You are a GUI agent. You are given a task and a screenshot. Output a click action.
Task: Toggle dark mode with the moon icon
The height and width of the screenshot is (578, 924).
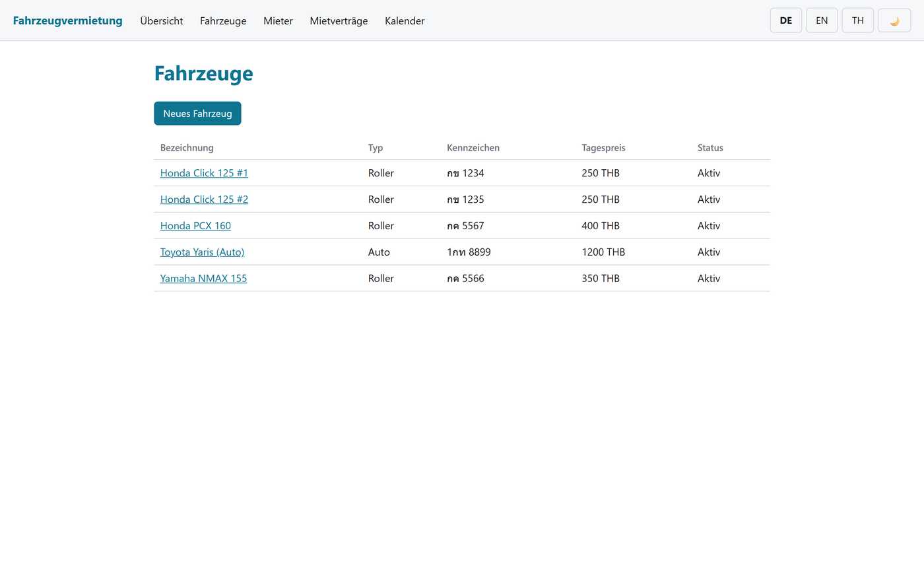pos(894,20)
